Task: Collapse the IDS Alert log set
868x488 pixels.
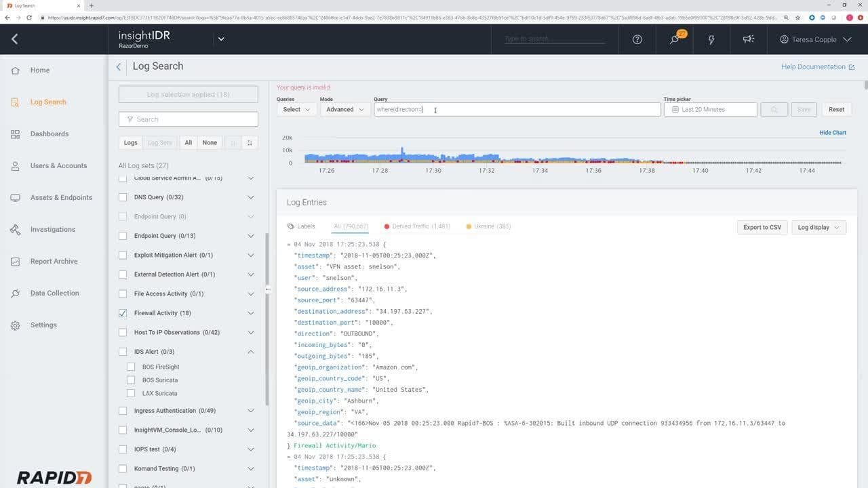Action: [251, 352]
